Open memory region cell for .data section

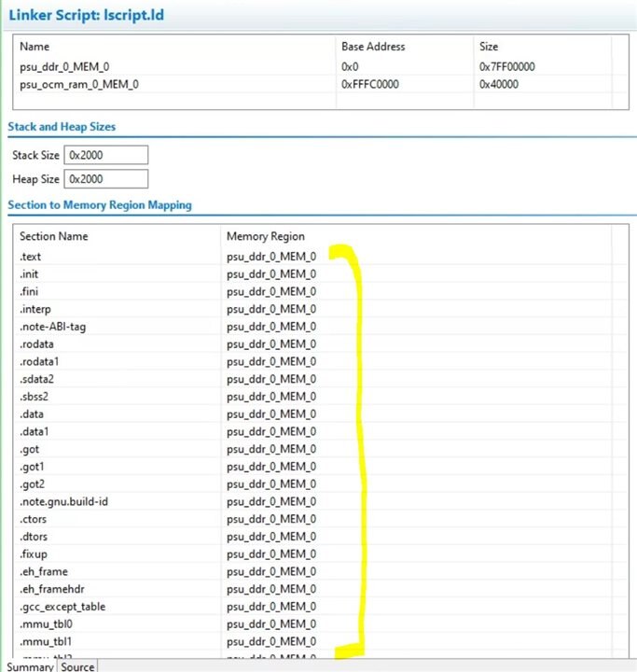pyautogui.click(x=271, y=413)
